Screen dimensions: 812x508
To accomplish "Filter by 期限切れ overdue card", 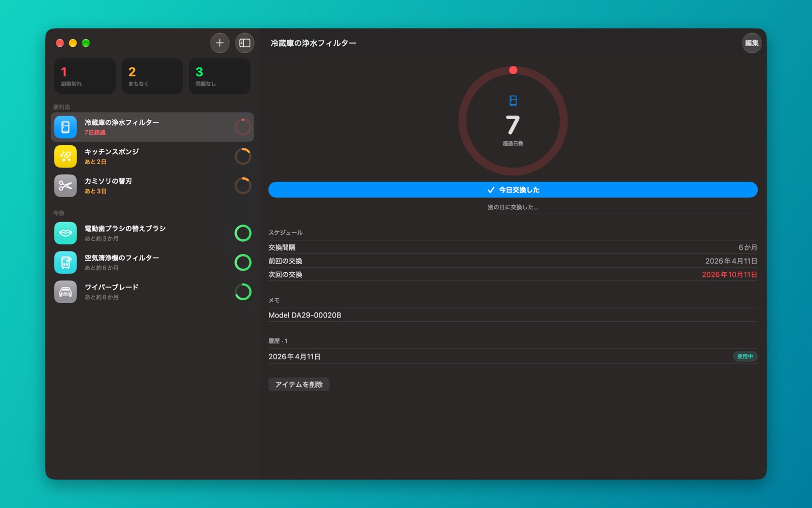I will click(x=85, y=76).
